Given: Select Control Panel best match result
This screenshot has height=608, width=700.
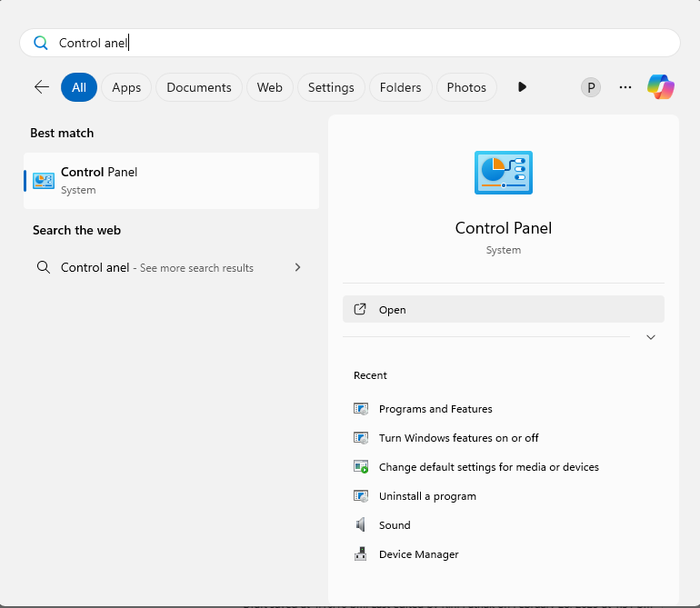Looking at the screenshot, I should [x=171, y=180].
